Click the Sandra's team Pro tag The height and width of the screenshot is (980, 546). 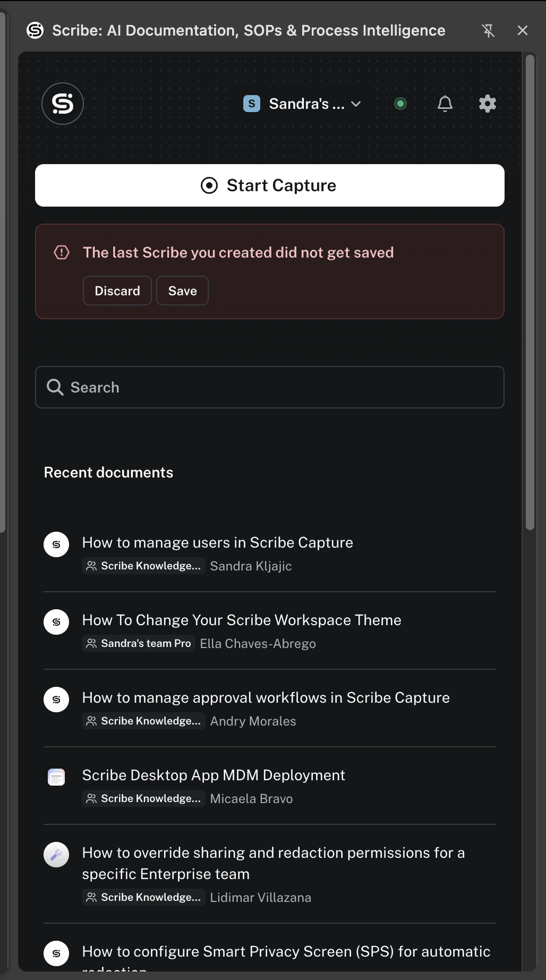[139, 643]
